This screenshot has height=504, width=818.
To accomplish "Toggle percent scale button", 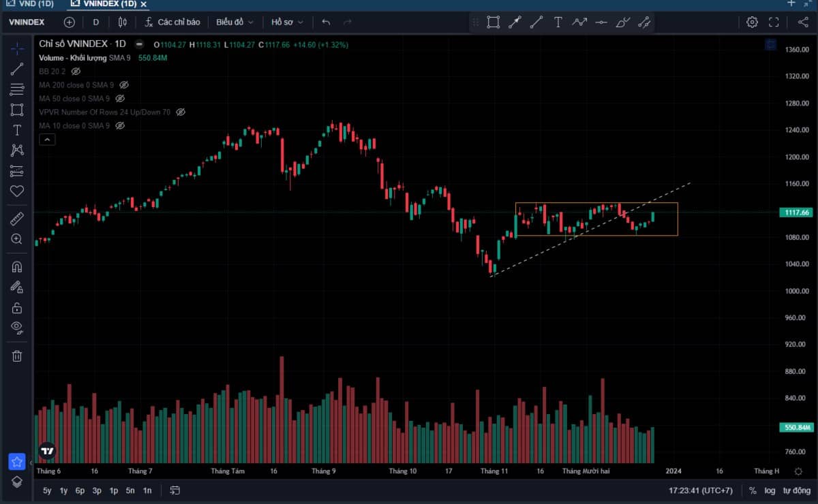I will (x=753, y=490).
